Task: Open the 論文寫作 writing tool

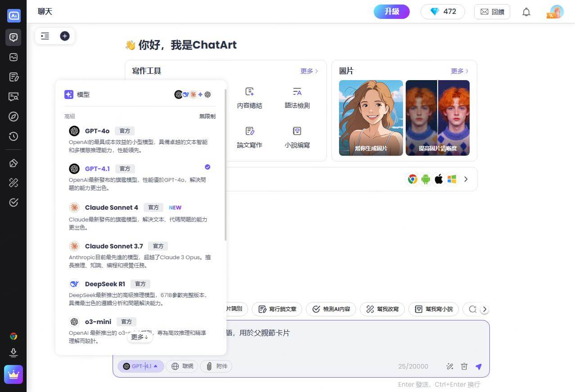Action: point(249,138)
